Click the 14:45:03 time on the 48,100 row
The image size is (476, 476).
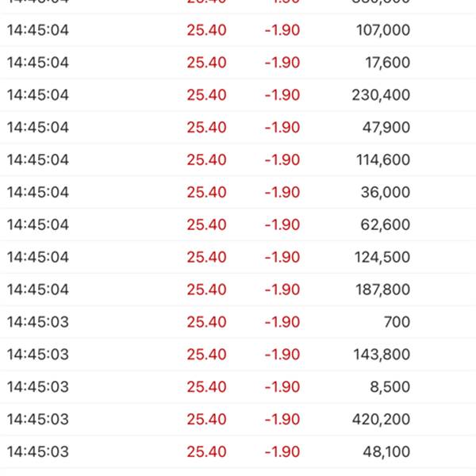(x=38, y=453)
